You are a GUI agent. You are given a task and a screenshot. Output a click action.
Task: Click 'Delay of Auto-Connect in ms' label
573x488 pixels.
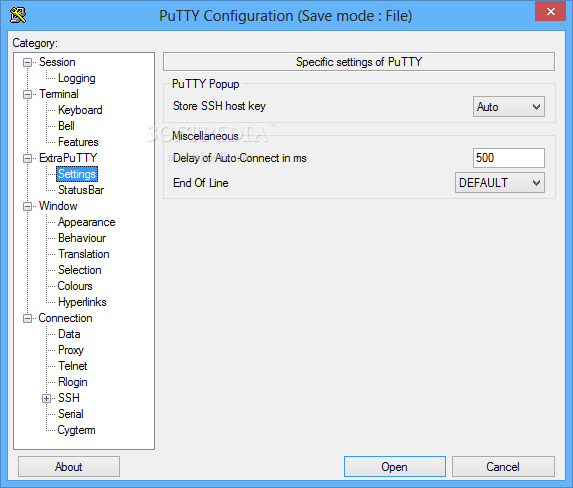240,158
